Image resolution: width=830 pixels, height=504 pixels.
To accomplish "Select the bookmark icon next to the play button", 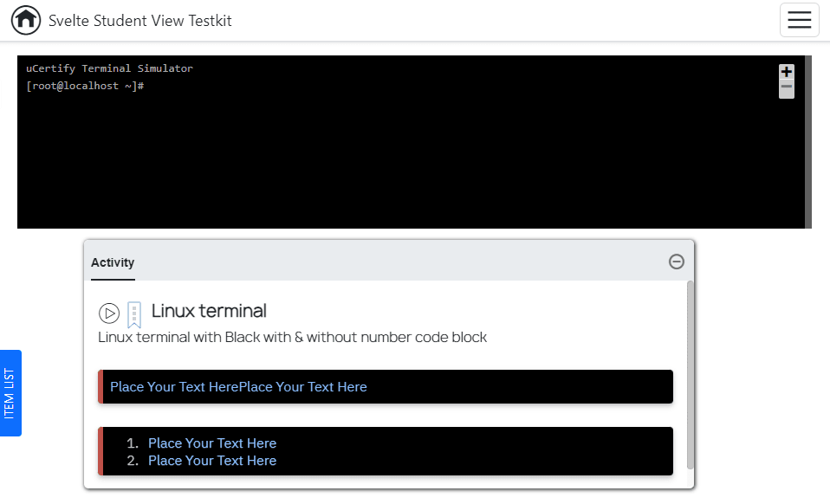I will pos(134,312).
